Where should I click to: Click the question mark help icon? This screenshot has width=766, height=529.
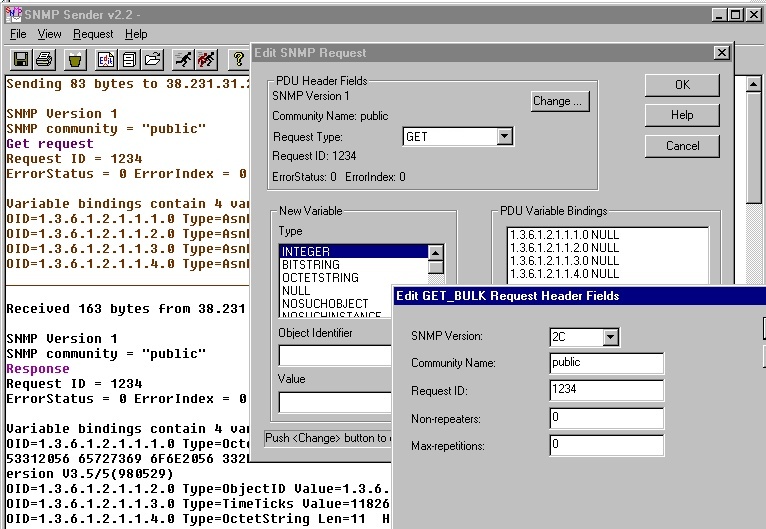(239, 60)
